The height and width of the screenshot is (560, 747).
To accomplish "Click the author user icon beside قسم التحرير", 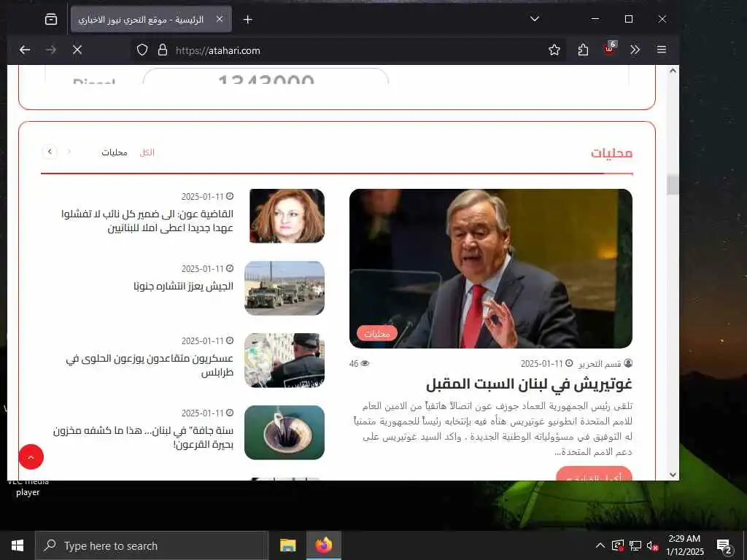I will (x=628, y=363).
